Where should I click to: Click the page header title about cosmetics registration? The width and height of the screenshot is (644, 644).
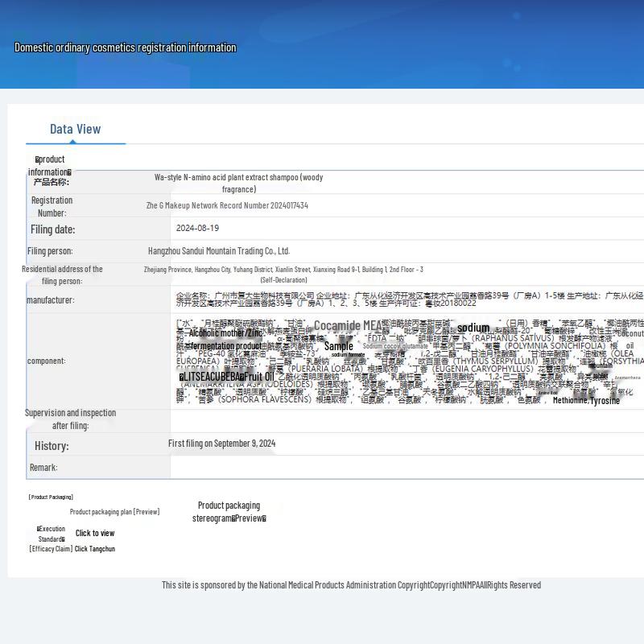point(126,47)
